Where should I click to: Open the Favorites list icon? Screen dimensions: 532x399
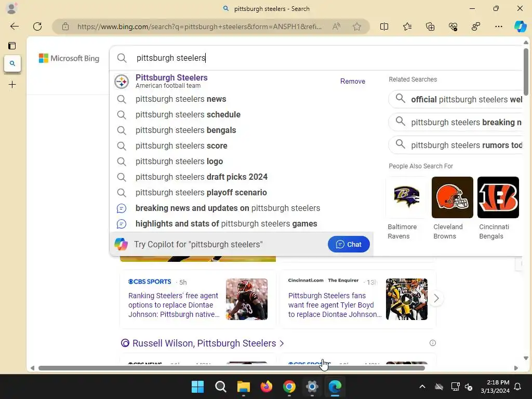pos(407,26)
